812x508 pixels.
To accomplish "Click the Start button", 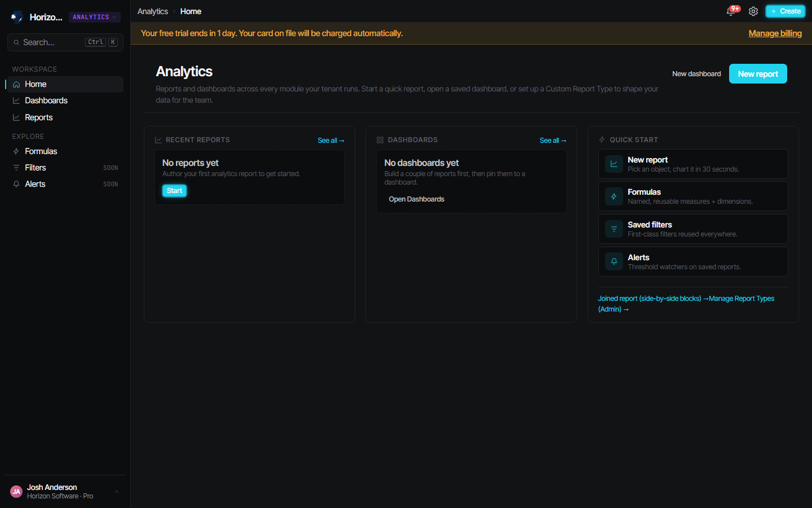I will [x=174, y=191].
